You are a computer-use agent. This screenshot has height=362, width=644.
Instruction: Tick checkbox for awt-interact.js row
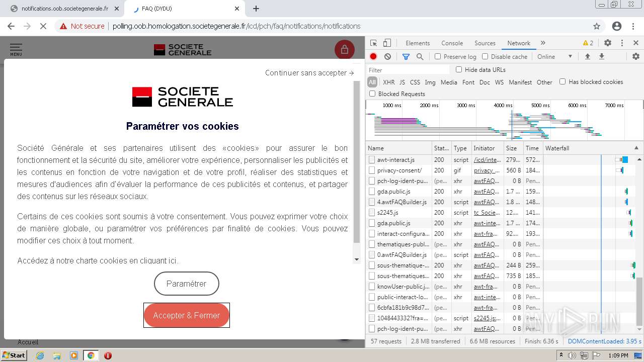pyautogui.click(x=372, y=160)
